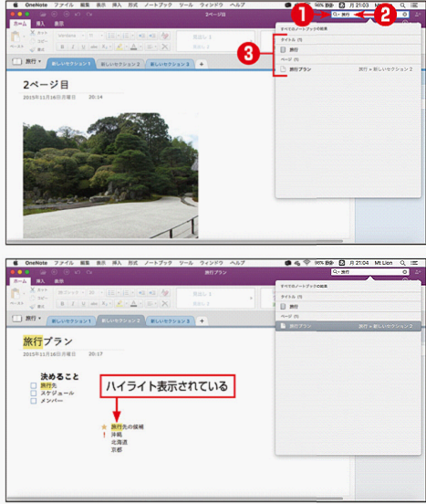Open 旅行 notebook dropdown in 旅行プラン window
426x504 pixels.
[33, 319]
